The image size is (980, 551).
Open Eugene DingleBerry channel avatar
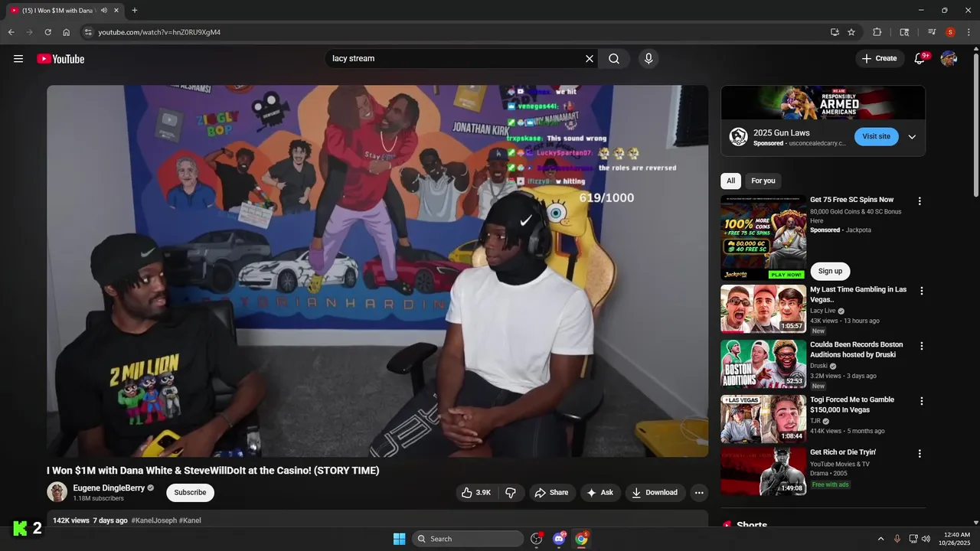[x=57, y=492]
